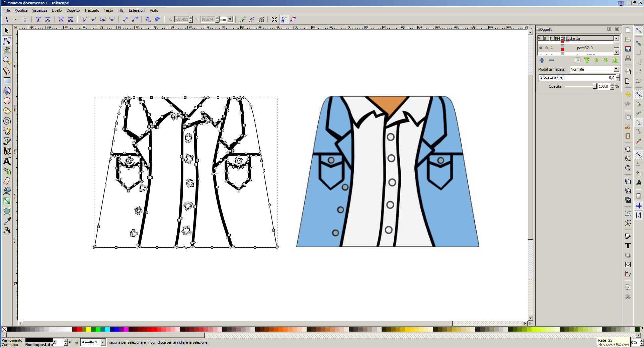Select the Selector arrow tool
Image resolution: width=644 pixels, height=348 pixels.
(x=7, y=30)
